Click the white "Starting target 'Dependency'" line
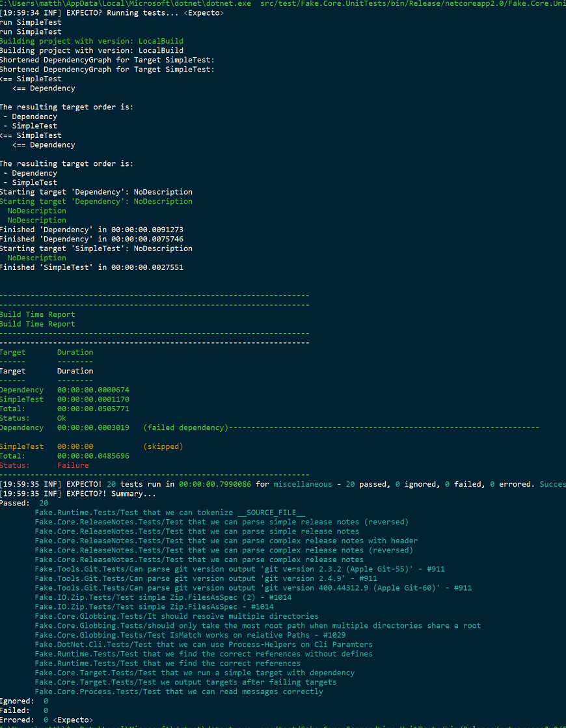Image resolution: width=566 pixels, height=728 pixels. 96,192
